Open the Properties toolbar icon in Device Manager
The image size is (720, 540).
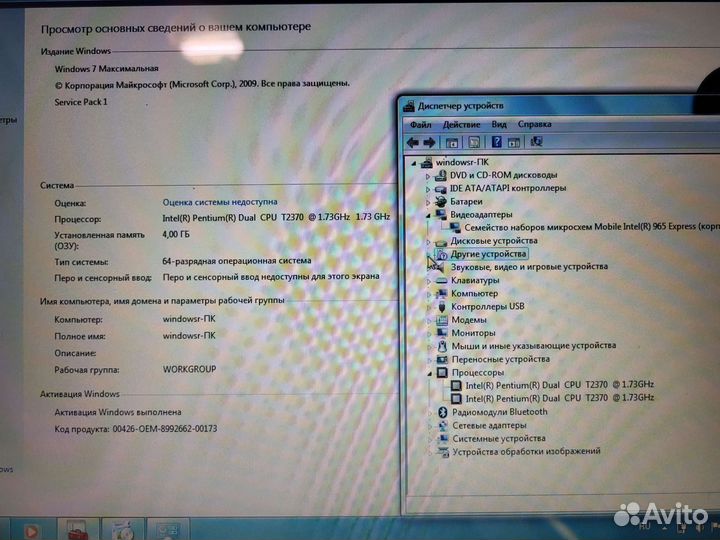tap(474, 142)
